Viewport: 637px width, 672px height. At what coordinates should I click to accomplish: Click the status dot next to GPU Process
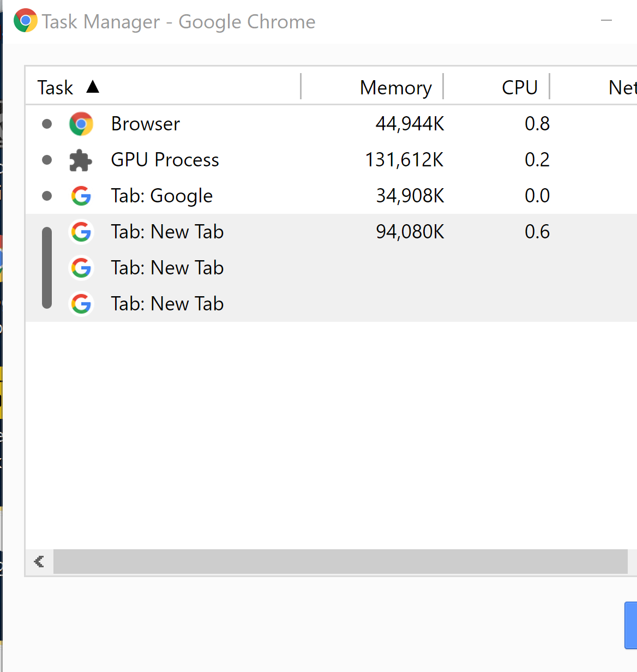click(46, 160)
